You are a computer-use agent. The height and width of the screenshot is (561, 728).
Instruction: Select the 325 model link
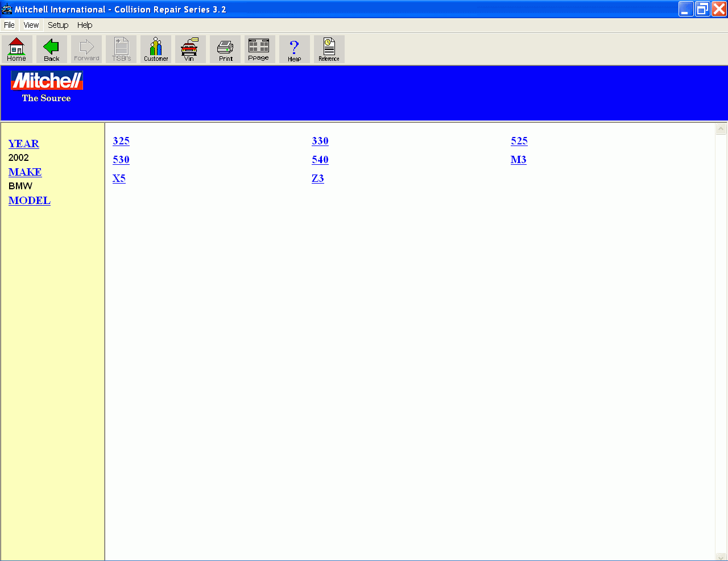[121, 141]
